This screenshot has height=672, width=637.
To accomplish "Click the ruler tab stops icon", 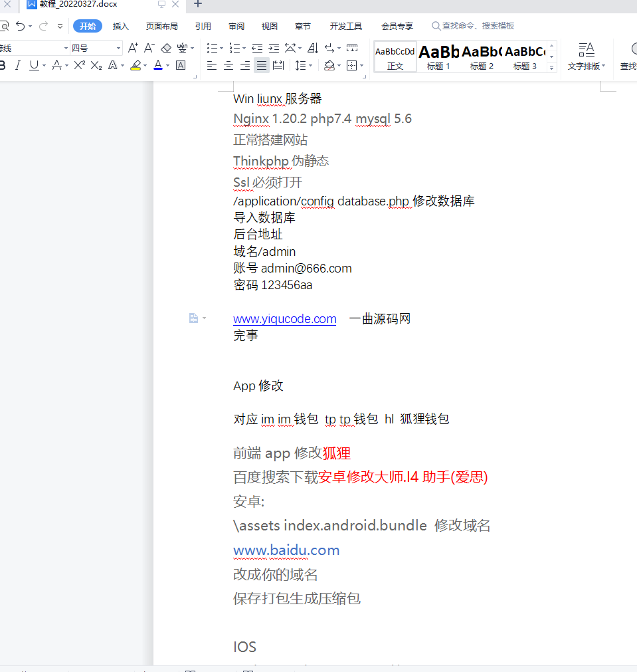I will click(352, 48).
